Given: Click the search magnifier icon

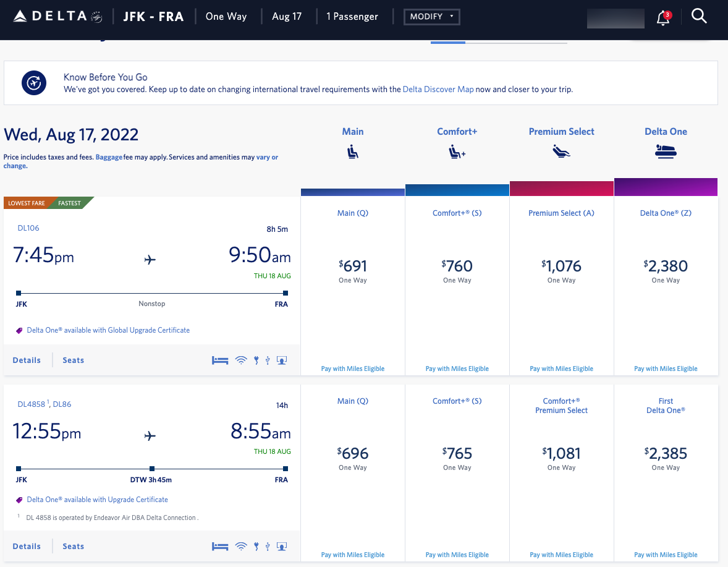Looking at the screenshot, I should [699, 17].
